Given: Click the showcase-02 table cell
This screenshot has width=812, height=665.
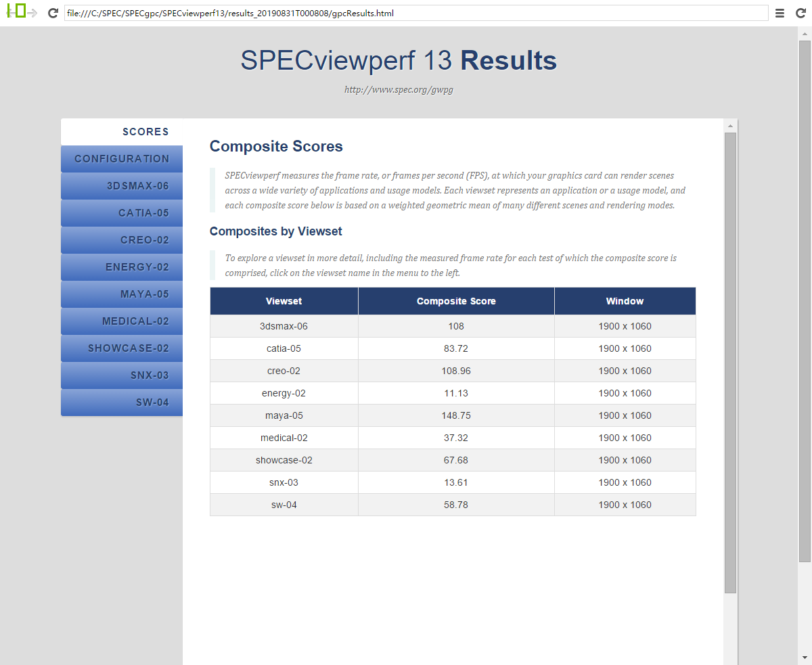Looking at the screenshot, I should click(284, 460).
